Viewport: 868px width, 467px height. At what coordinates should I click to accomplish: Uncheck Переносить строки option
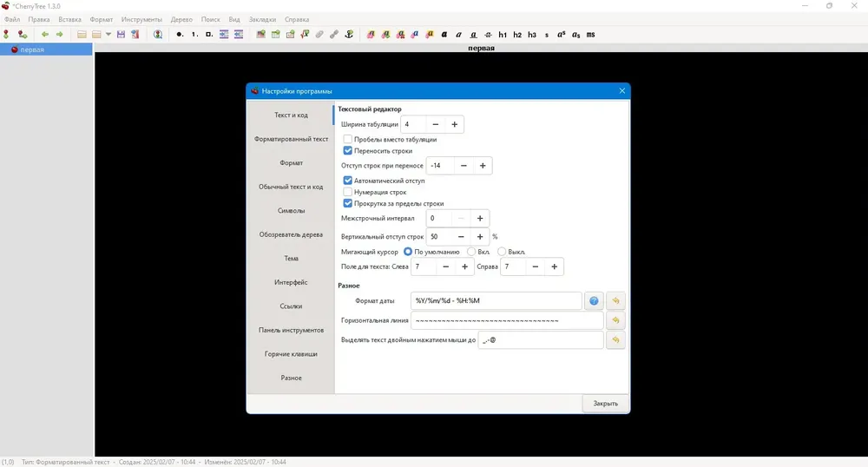348,150
